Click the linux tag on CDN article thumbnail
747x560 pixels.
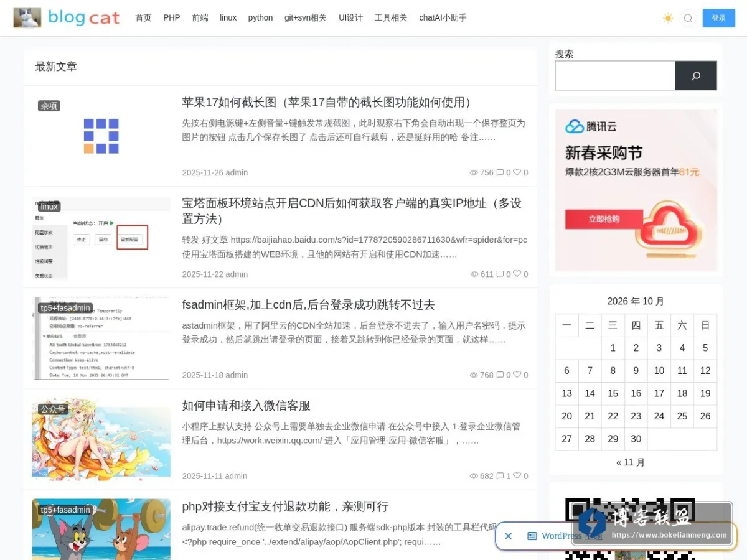click(x=49, y=207)
